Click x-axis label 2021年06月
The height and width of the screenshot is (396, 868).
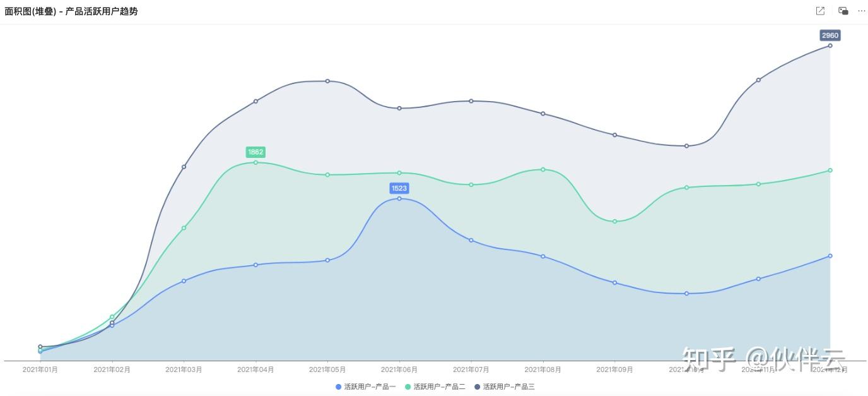coord(399,369)
